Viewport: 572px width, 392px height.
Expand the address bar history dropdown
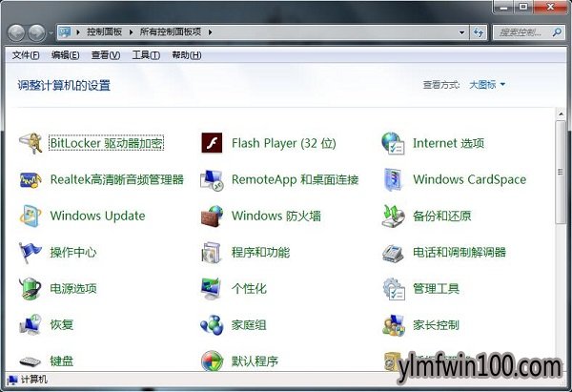coord(461,32)
